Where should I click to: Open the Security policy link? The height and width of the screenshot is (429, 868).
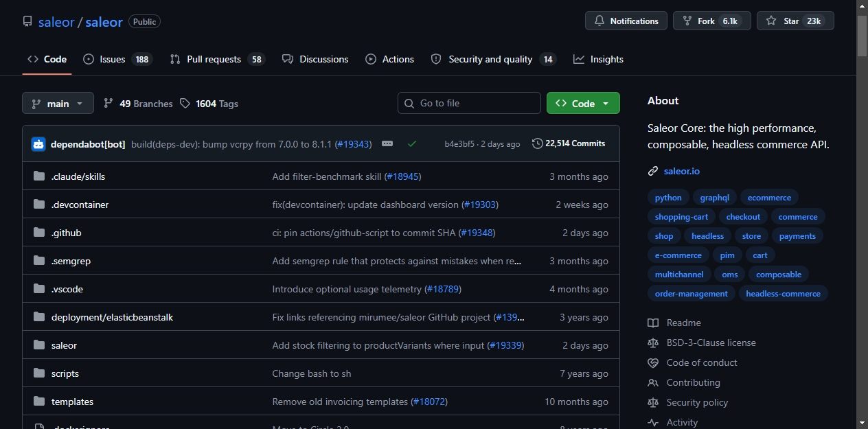697,402
